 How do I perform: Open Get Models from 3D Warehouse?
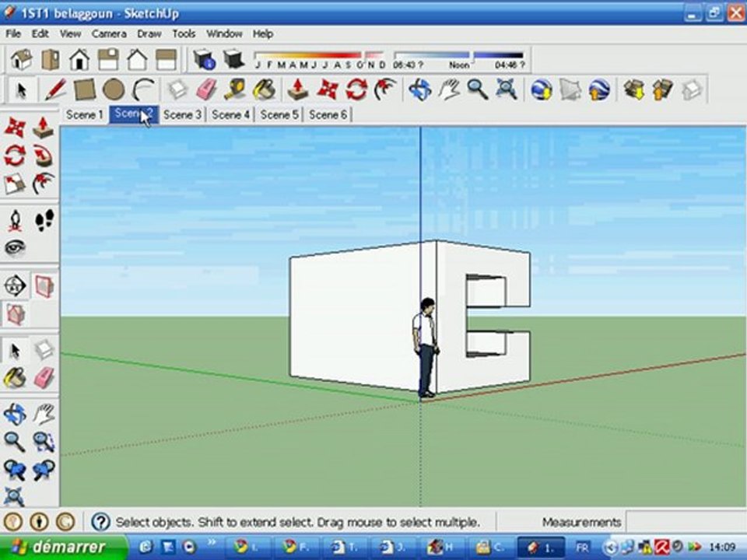click(635, 89)
